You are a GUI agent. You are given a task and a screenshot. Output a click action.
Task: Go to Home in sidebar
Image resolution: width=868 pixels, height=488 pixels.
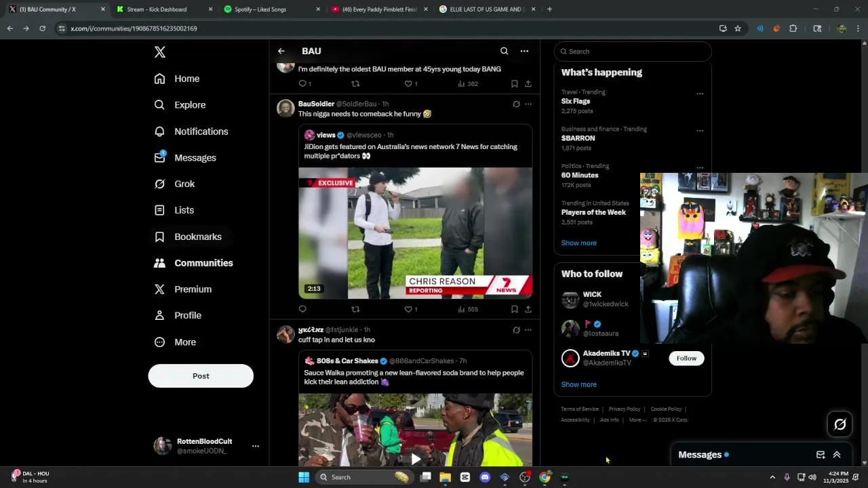pyautogui.click(x=178, y=79)
